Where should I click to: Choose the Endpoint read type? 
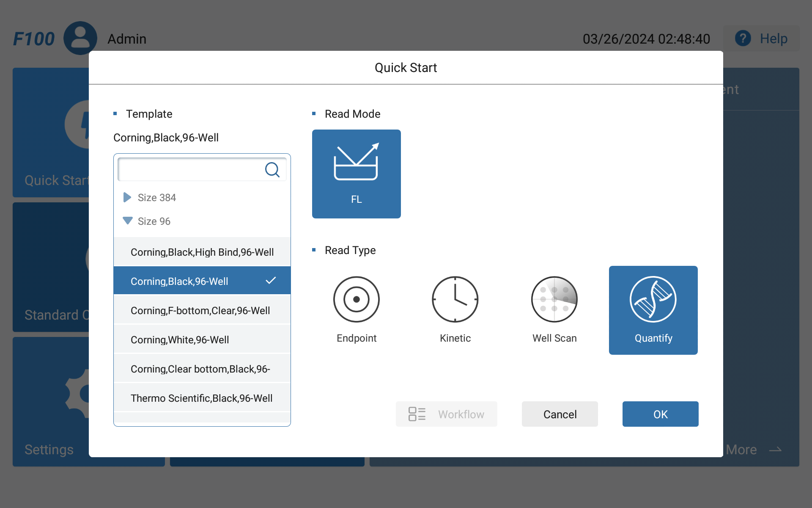tap(356, 310)
